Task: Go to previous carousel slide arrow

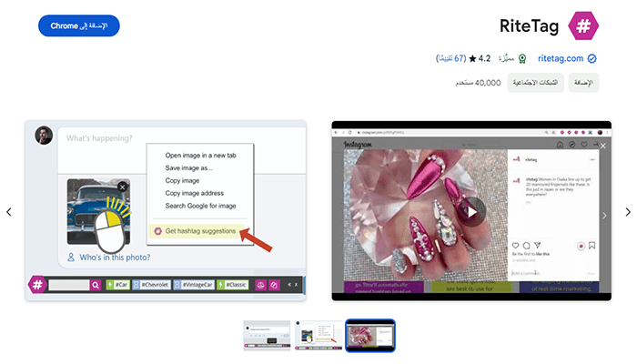Action: [x=9, y=212]
